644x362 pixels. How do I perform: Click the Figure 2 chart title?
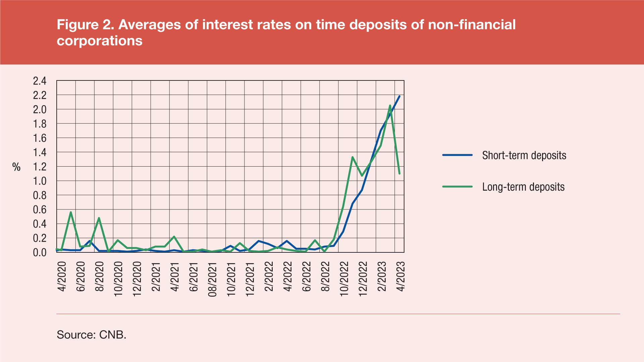tap(286, 33)
